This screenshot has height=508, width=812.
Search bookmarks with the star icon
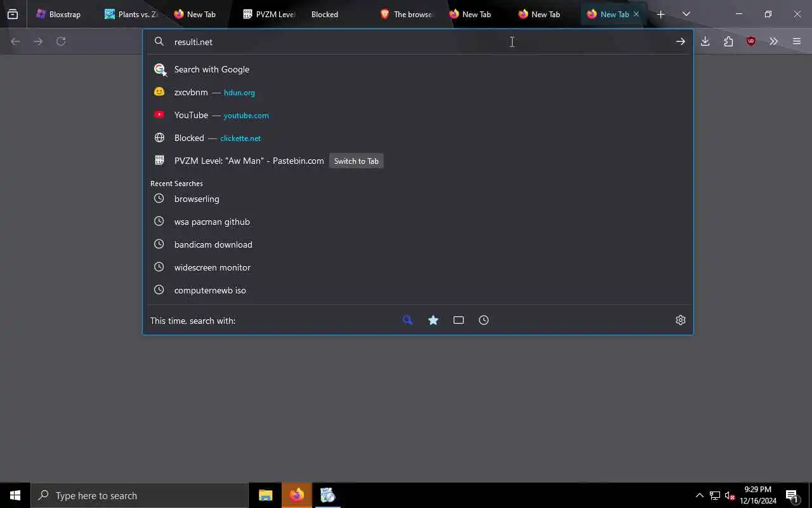(433, 320)
